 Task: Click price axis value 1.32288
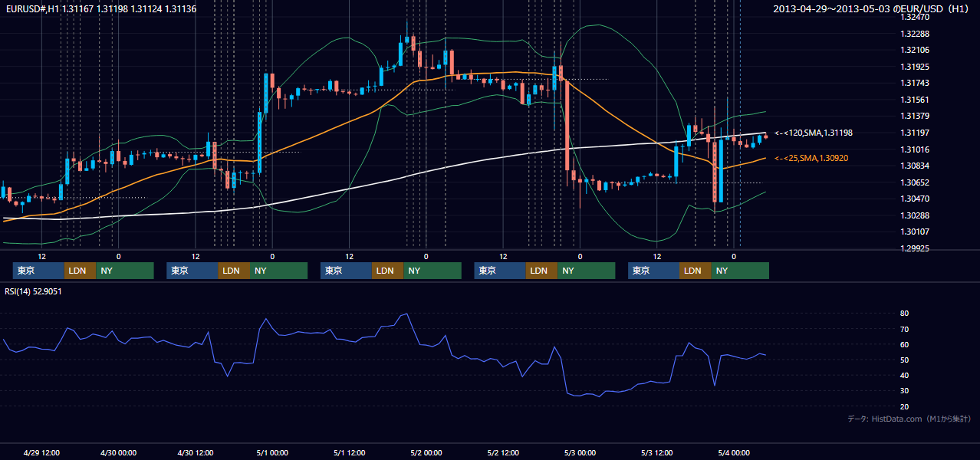[x=916, y=34]
